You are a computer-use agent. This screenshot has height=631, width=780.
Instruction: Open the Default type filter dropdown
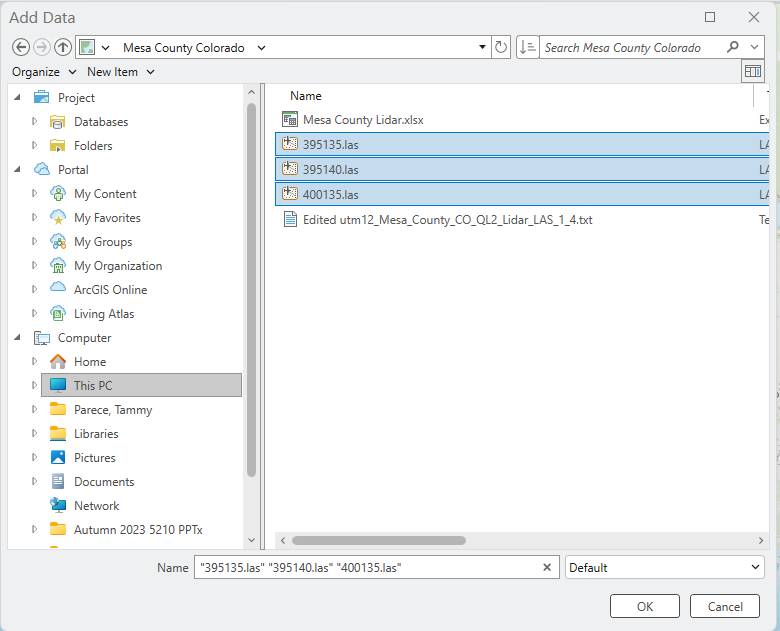coord(664,567)
